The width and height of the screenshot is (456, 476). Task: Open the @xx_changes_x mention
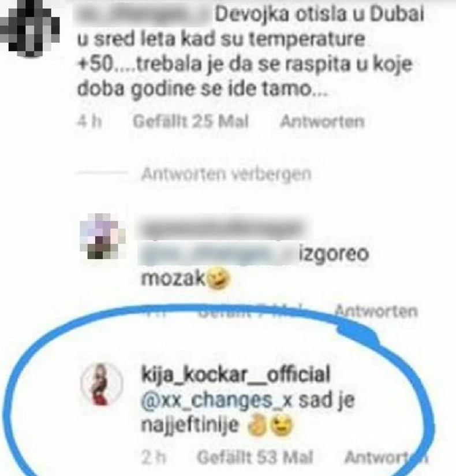coord(216,400)
